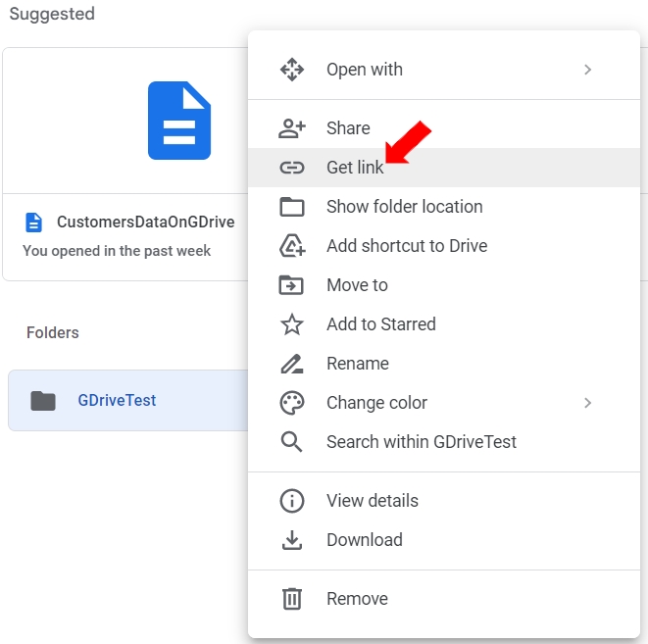Click the Change color palette icon

(x=292, y=403)
